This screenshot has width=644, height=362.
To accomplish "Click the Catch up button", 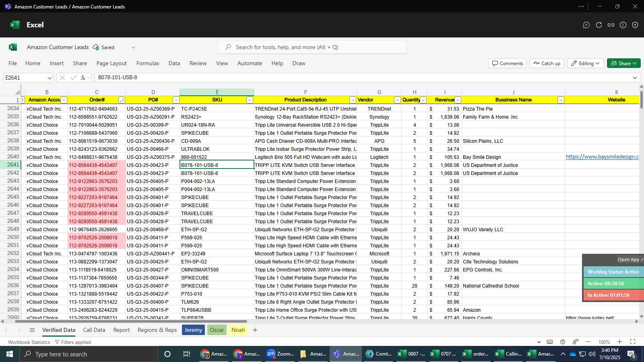I will tap(547, 64).
